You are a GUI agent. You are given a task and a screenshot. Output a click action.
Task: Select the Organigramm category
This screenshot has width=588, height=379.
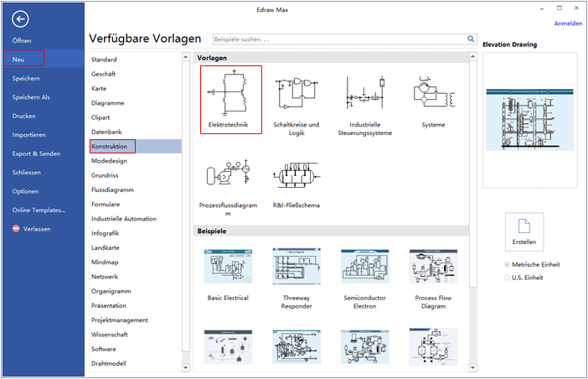(111, 291)
